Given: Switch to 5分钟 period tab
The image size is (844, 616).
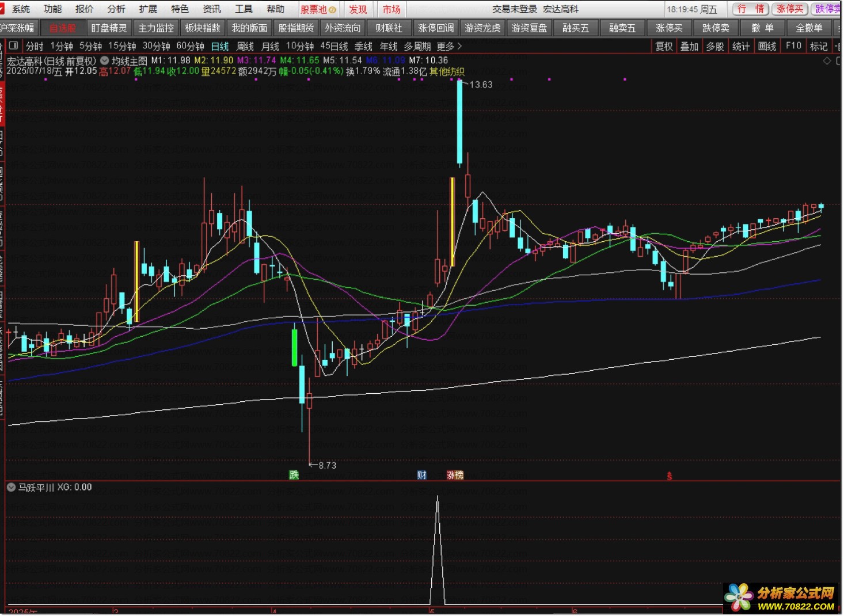Looking at the screenshot, I should tap(90, 46).
